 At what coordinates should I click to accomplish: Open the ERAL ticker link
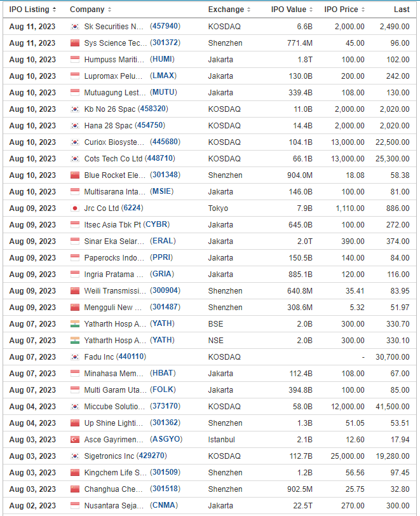[x=163, y=241]
